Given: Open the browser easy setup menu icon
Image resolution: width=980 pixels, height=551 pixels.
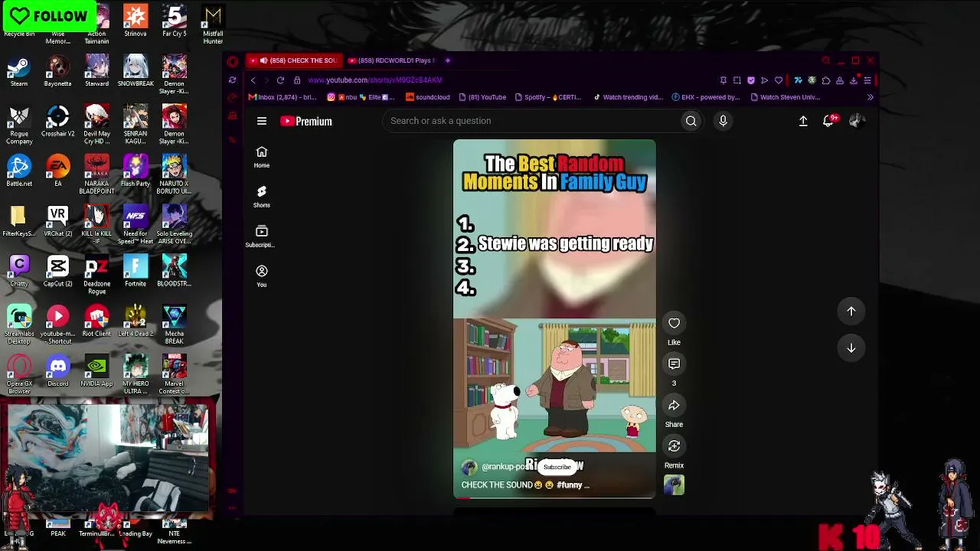Looking at the screenshot, I should click(867, 80).
